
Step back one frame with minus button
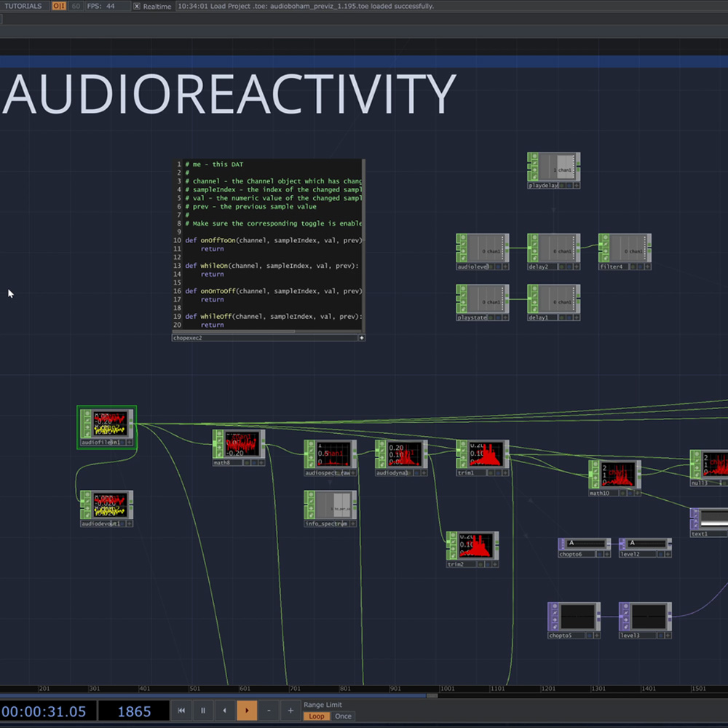pos(269,711)
